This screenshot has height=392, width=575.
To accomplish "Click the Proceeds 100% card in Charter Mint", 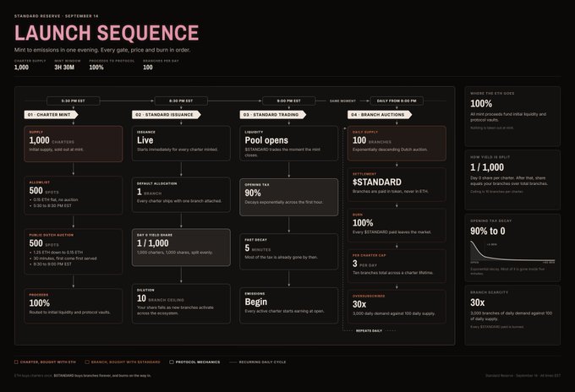I will click(74, 306).
